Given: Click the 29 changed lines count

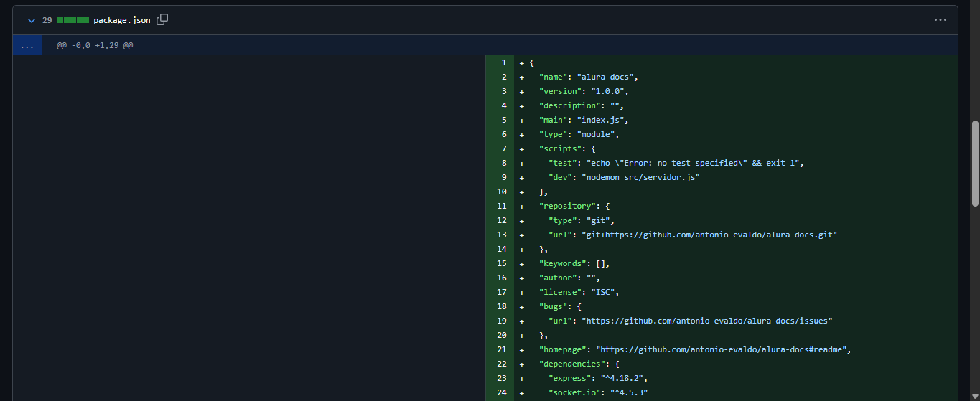Looking at the screenshot, I should pos(47,20).
